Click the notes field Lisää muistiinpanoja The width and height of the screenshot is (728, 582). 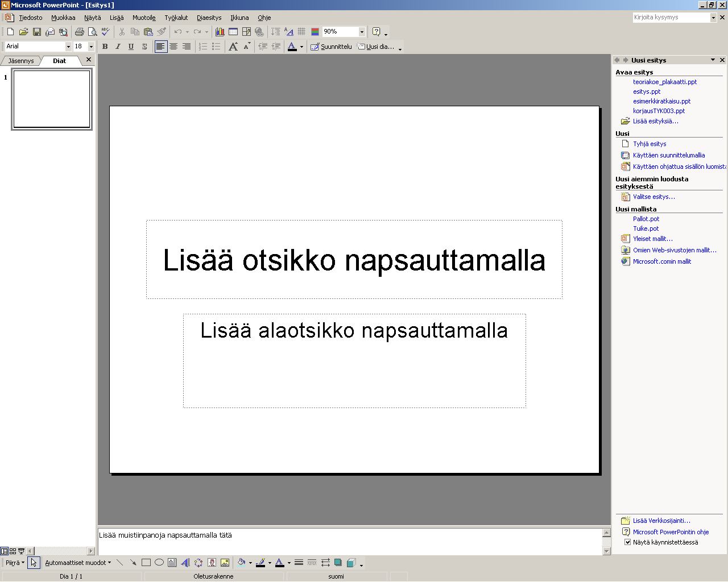tap(350, 542)
